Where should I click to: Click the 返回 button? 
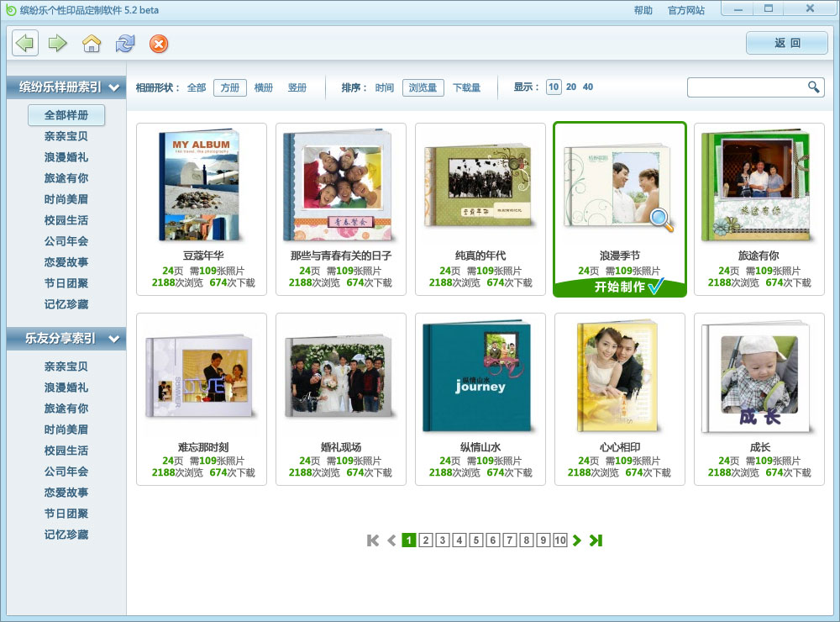(x=787, y=43)
